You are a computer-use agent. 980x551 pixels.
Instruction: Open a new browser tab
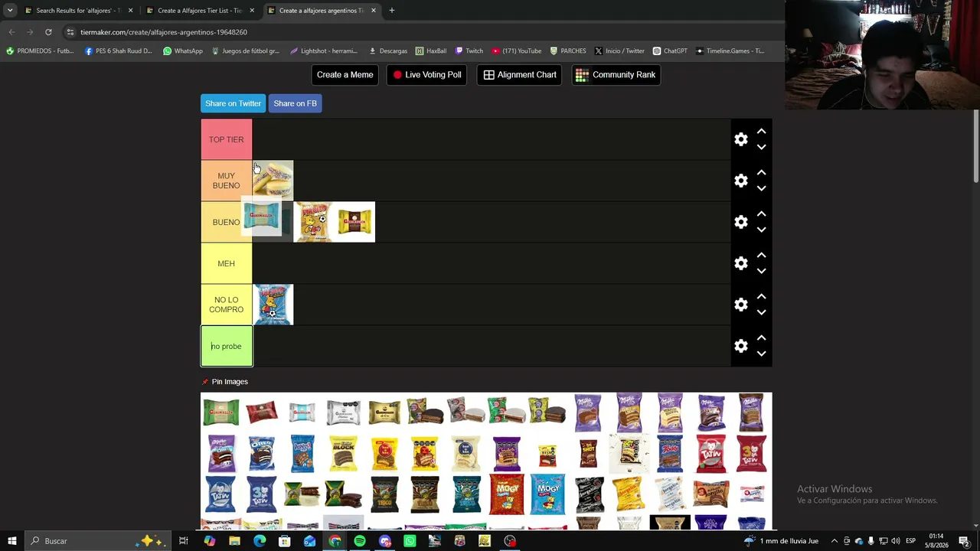[392, 11]
